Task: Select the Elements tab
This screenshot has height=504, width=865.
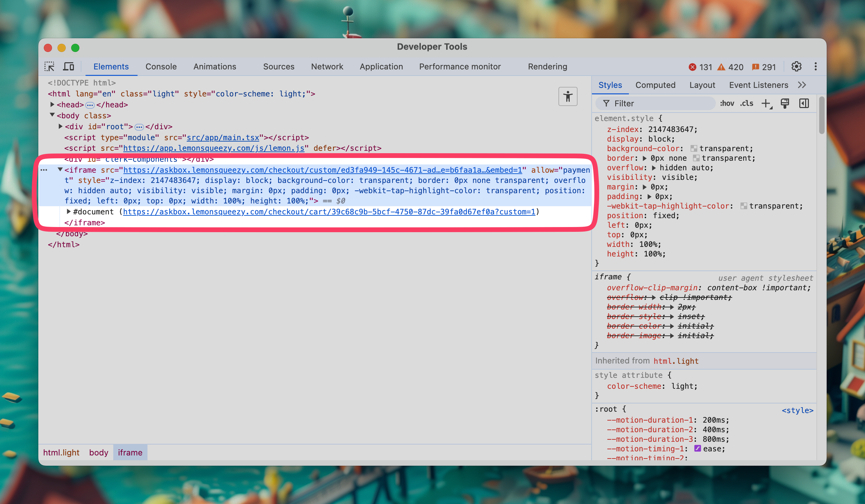Action: click(111, 67)
